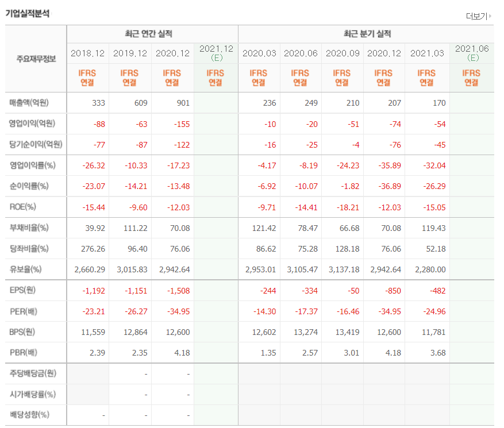Select the 영업이익률(%) row label
504x428 pixels.
click(x=32, y=165)
